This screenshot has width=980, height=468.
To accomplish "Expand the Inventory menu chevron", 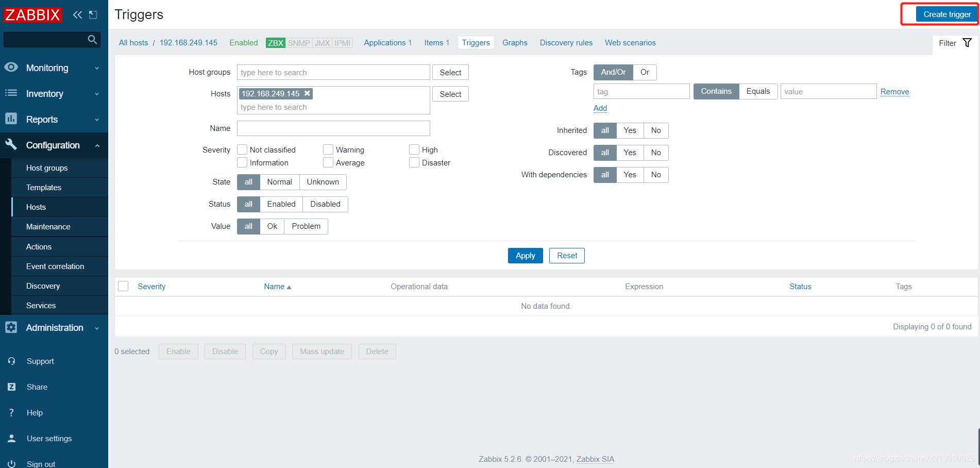I will point(97,94).
